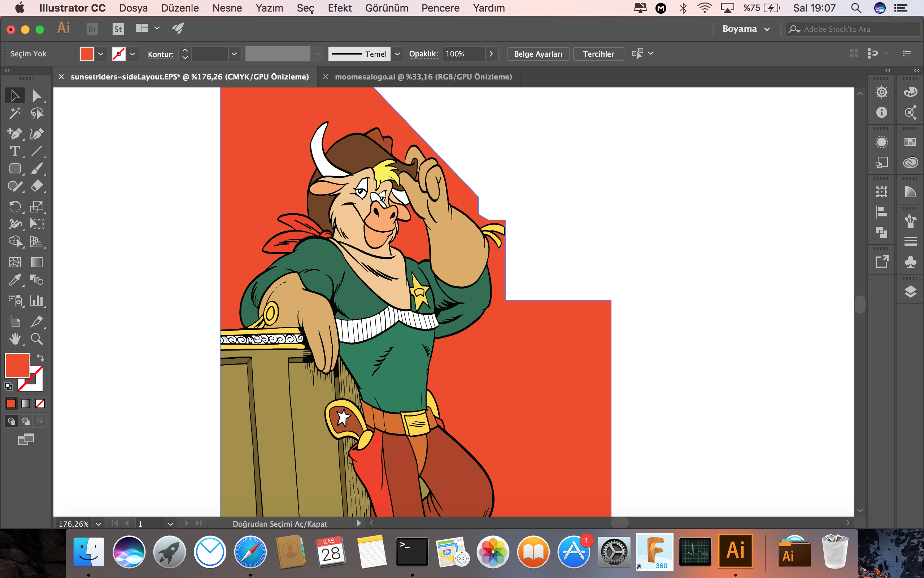
Task: Open the arrange documents dropdown
Action: click(x=147, y=28)
